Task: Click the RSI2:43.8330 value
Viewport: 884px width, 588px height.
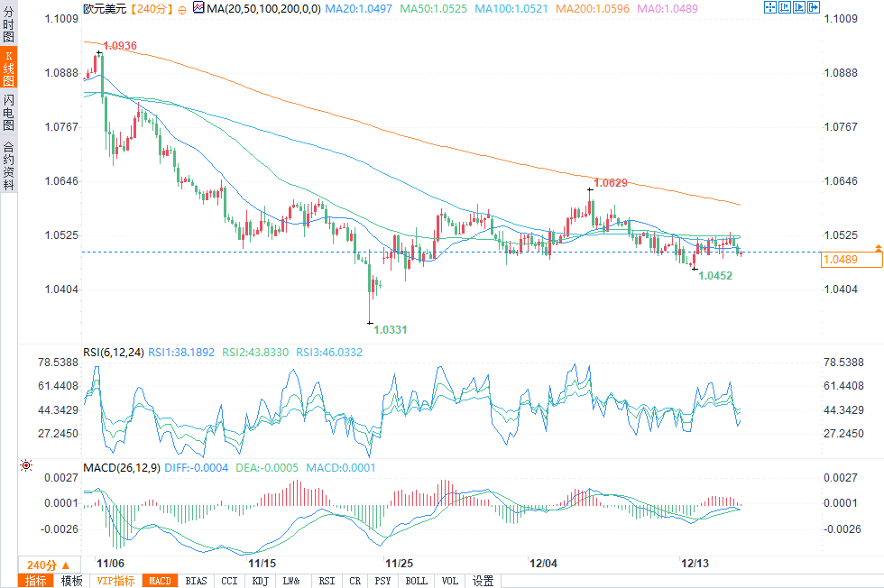Action: pos(255,353)
